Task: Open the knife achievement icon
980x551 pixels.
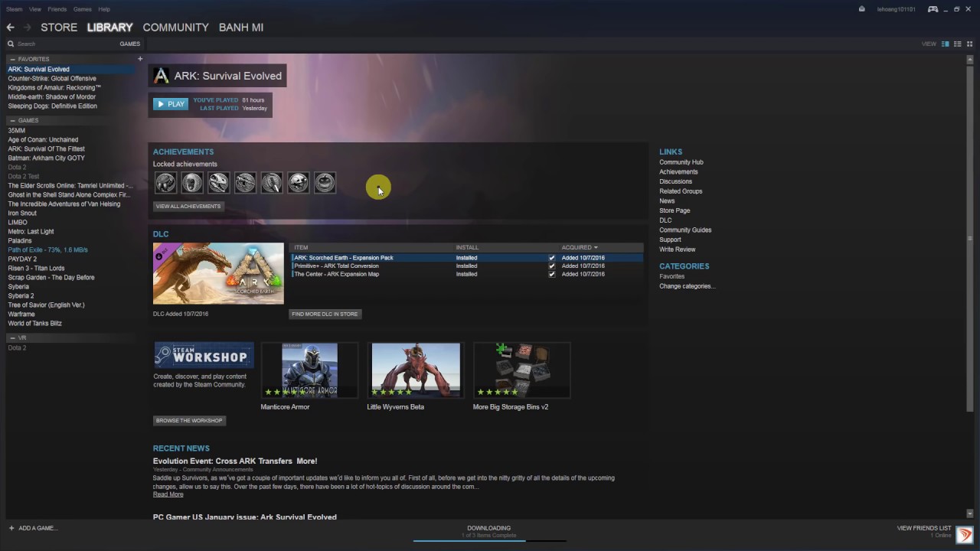Action: tap(272, 182)
